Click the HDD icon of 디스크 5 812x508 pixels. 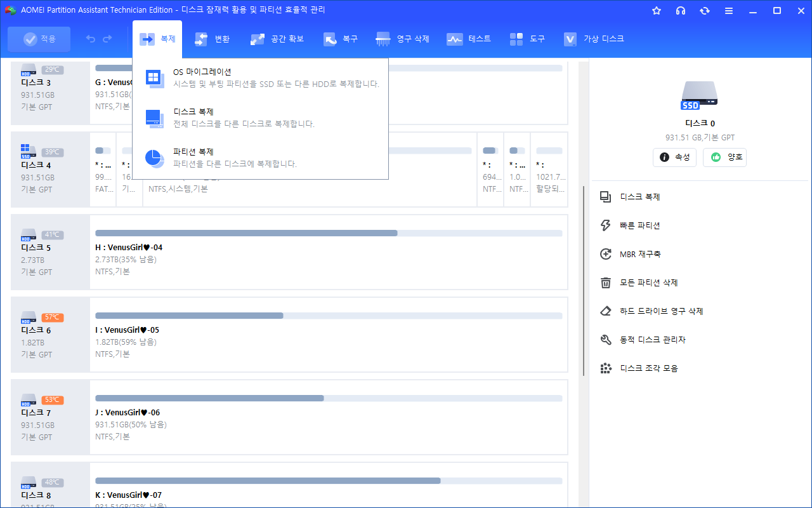click(x=29, y=234)
